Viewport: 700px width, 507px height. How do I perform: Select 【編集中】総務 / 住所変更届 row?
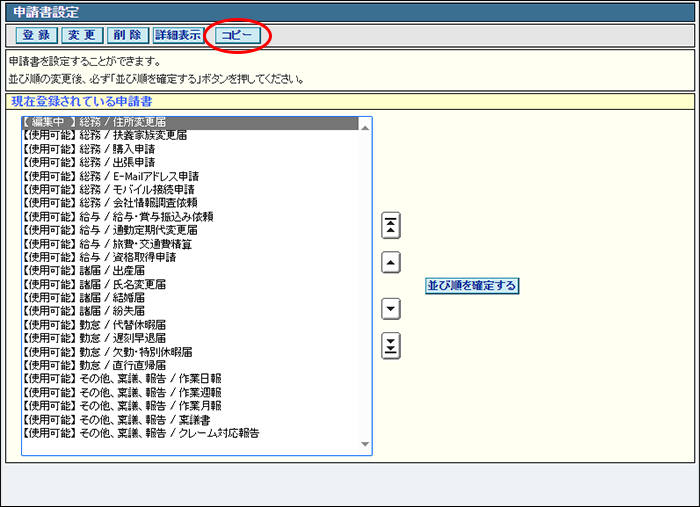point(190,122)
